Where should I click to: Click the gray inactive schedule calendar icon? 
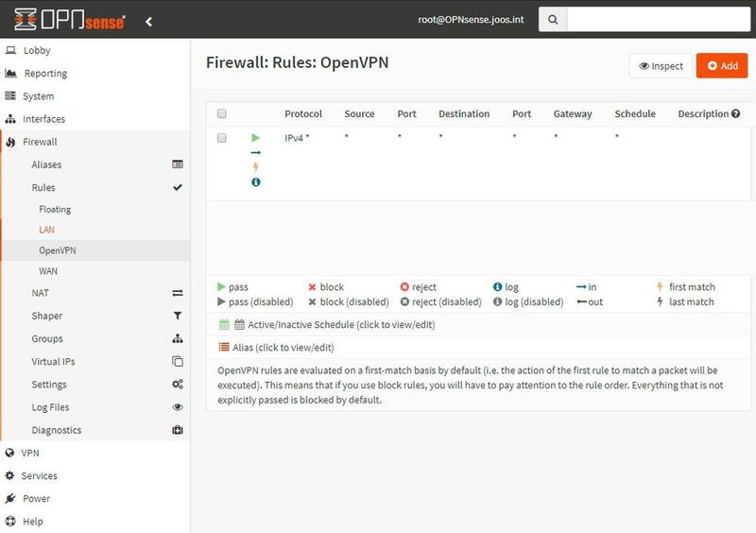239,324
